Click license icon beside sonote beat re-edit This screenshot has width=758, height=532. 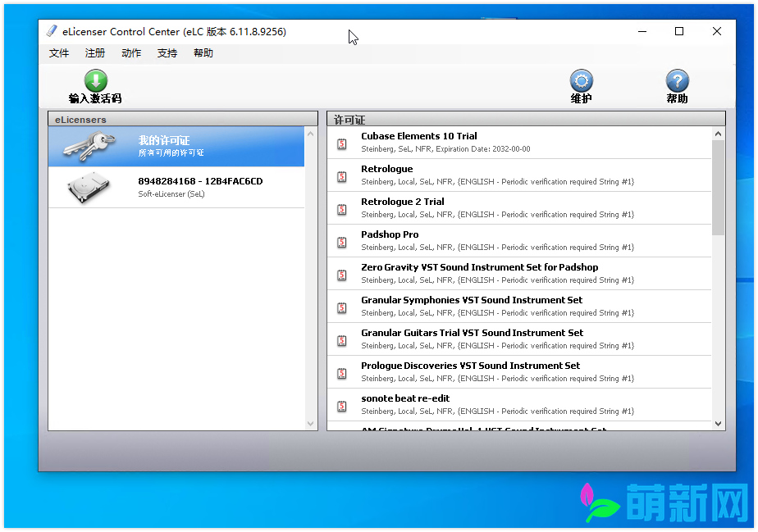click(342, 407)
